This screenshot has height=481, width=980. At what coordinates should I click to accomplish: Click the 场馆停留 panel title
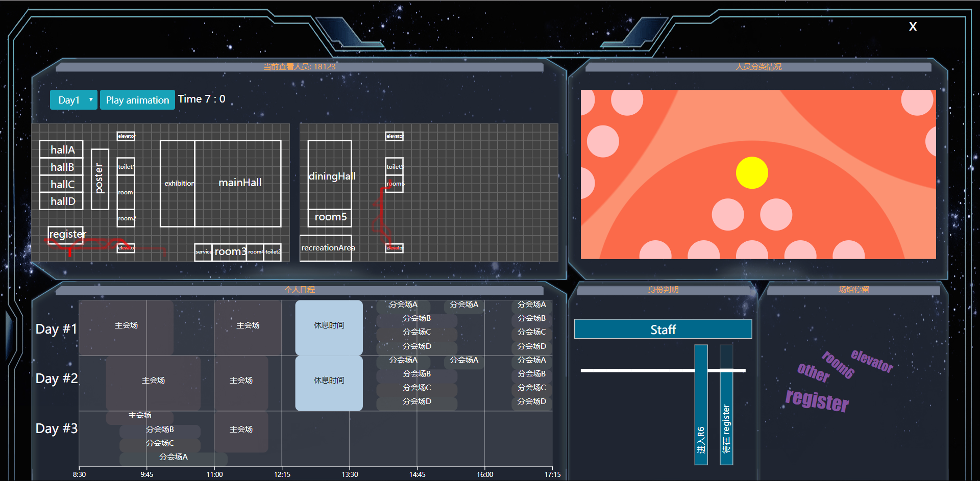click(853, 290)
